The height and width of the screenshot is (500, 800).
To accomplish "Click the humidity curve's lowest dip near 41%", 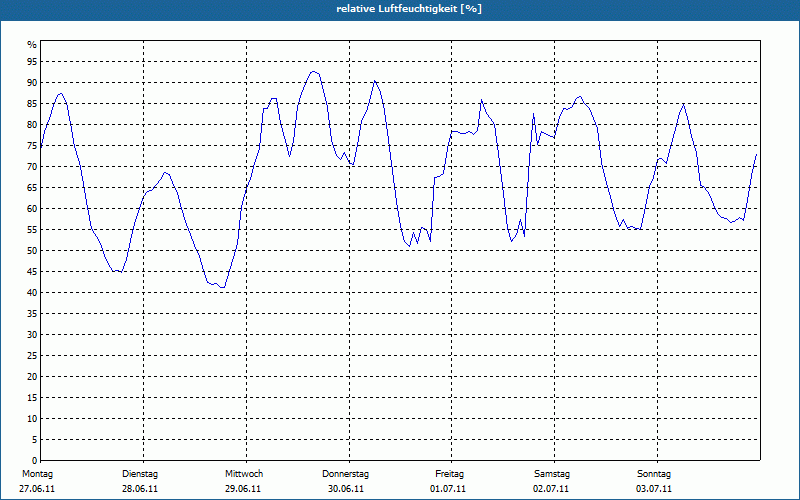I will coord(222,287).
